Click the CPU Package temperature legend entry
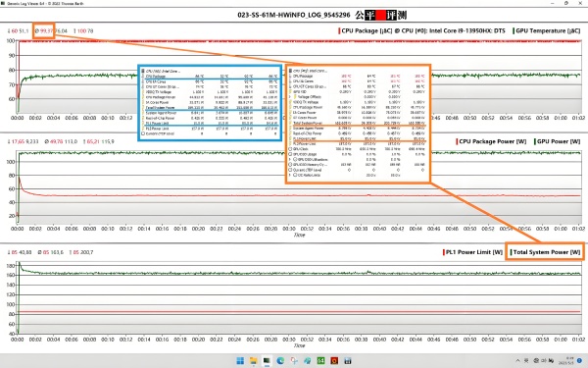 click(x=421, y=30)
